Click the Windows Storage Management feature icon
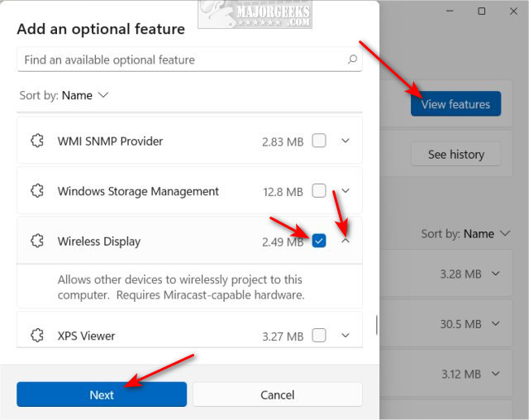Screen dimensions: 529x420 coord(36,191)
